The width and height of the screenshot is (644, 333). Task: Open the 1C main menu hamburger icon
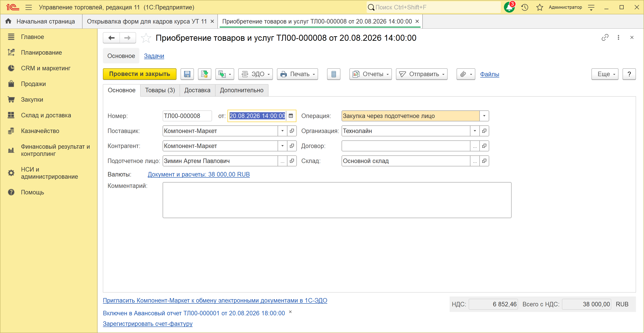(x=29, y=7)
